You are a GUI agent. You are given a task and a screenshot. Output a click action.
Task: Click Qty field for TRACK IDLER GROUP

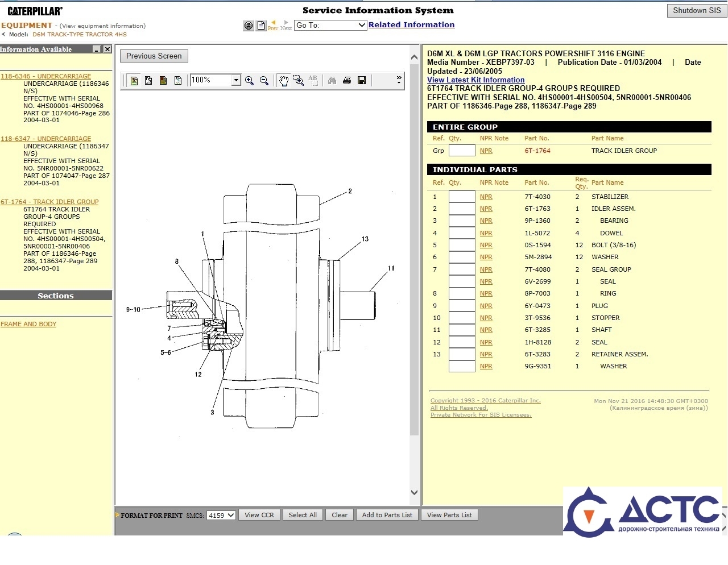[x=462, y=151]
